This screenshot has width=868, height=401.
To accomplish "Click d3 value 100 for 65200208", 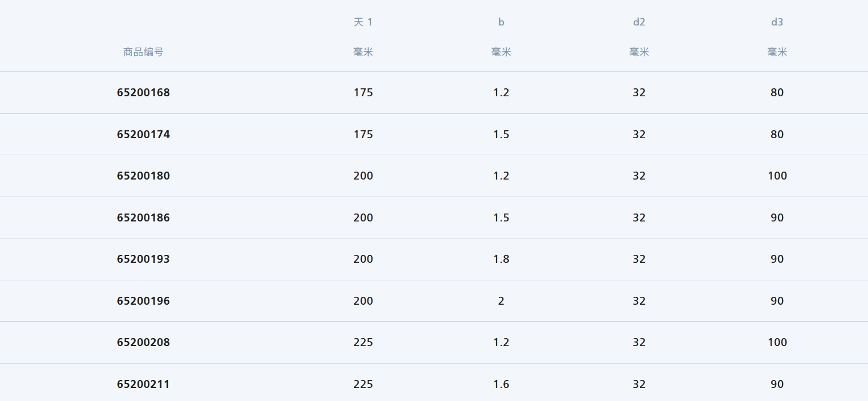I will pos(777,342).
